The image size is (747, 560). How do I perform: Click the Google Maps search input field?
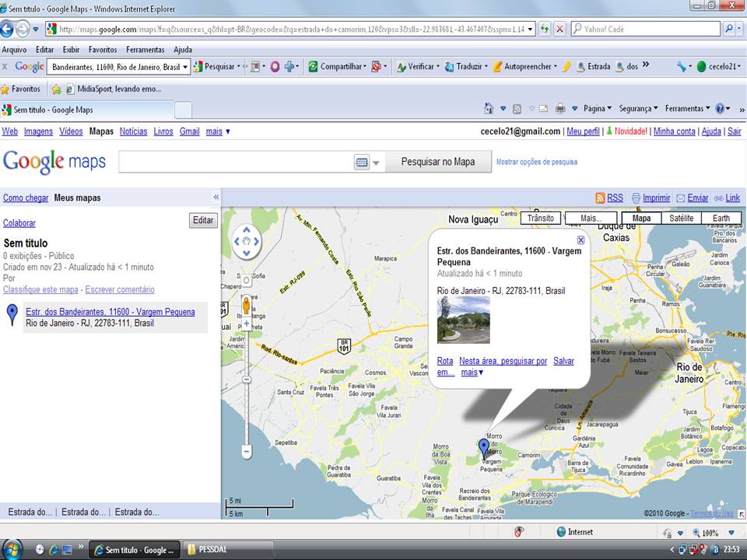coord(237,162)
